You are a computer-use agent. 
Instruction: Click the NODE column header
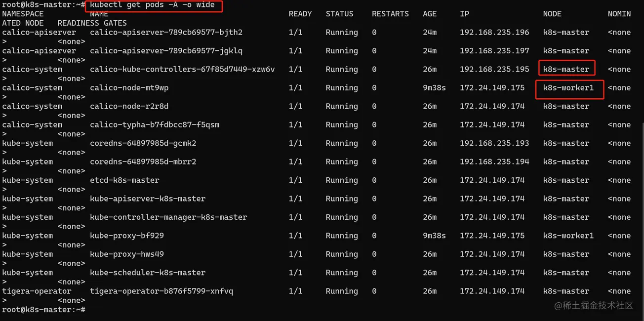552,14
